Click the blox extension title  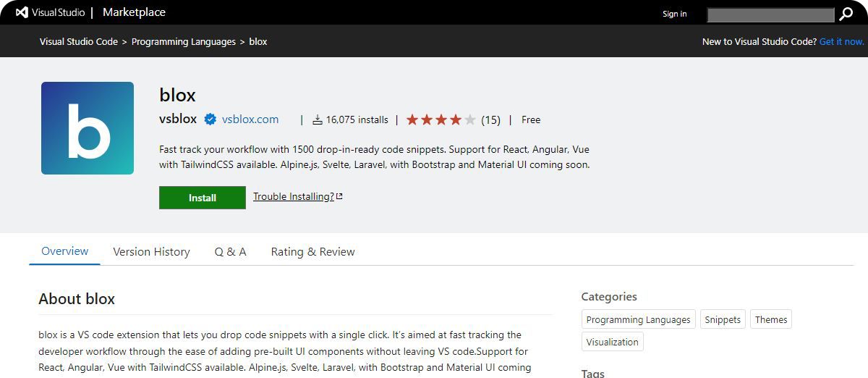coord(177,95)
